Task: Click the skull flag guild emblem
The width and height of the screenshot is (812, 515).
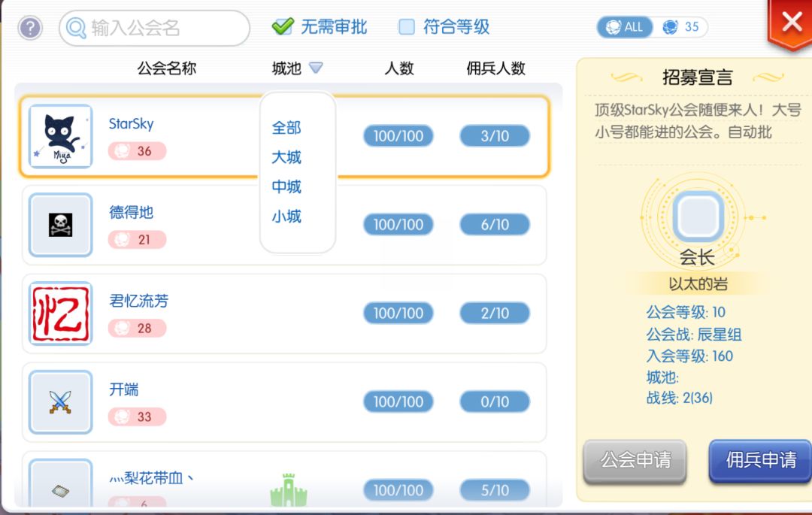Action: (60, 225)
